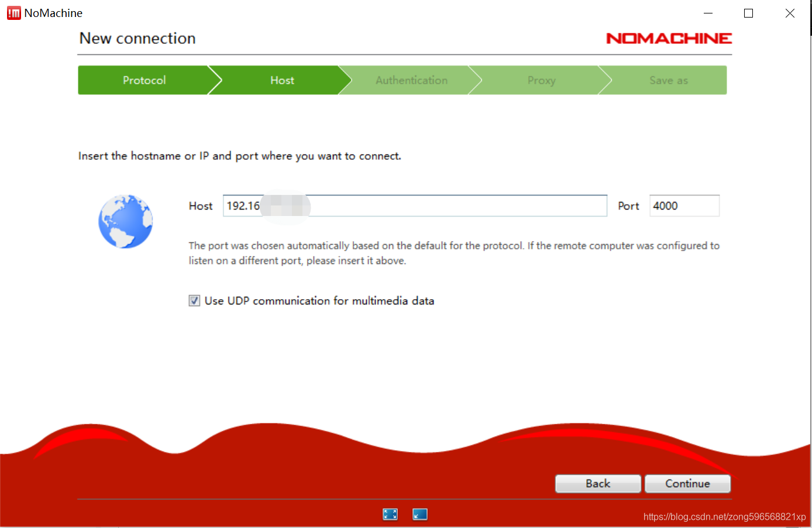Click the Host label text

(x=201, y=206)
